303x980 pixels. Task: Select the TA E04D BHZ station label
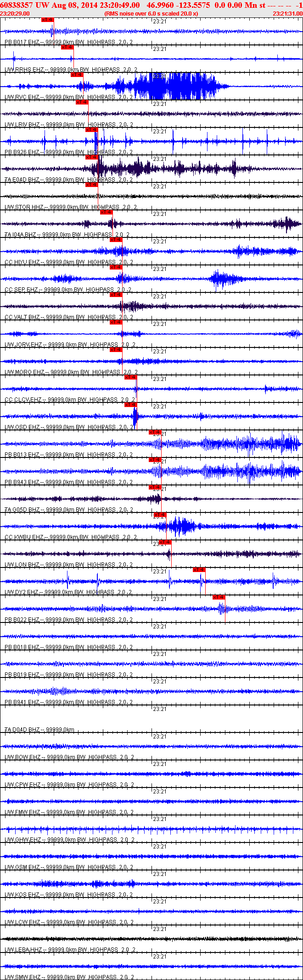coord(68,180)
